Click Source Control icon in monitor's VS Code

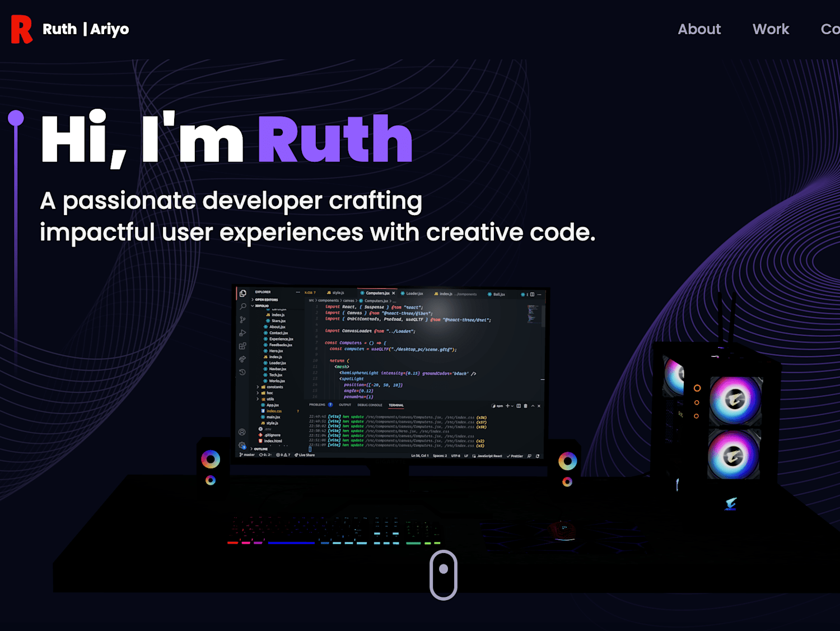click(x=242, y=319)
